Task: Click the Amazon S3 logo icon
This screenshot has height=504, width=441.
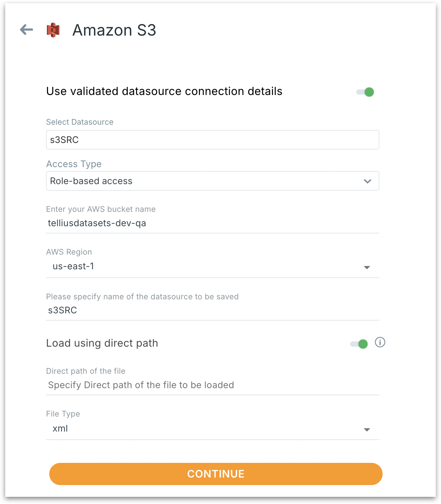Action: (53, 30)
